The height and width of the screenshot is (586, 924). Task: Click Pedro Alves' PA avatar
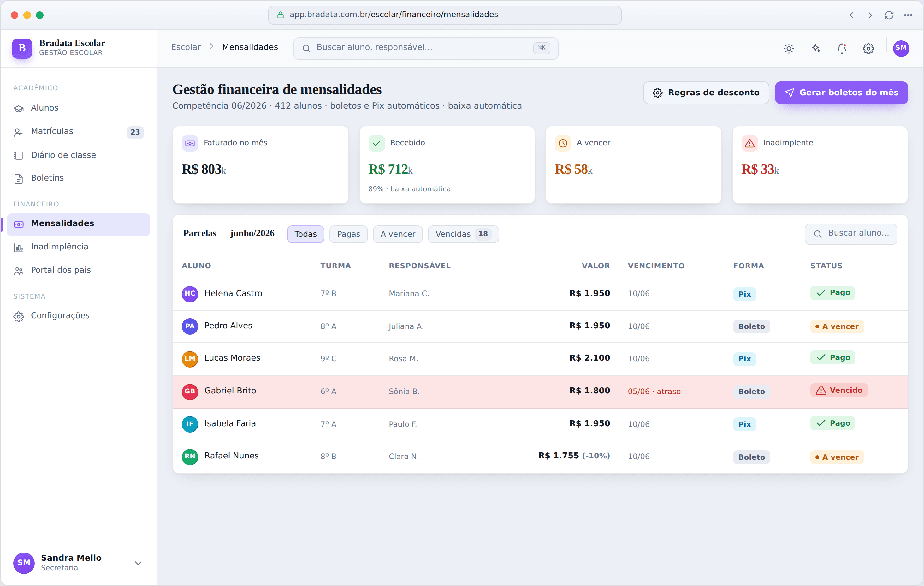190,326
